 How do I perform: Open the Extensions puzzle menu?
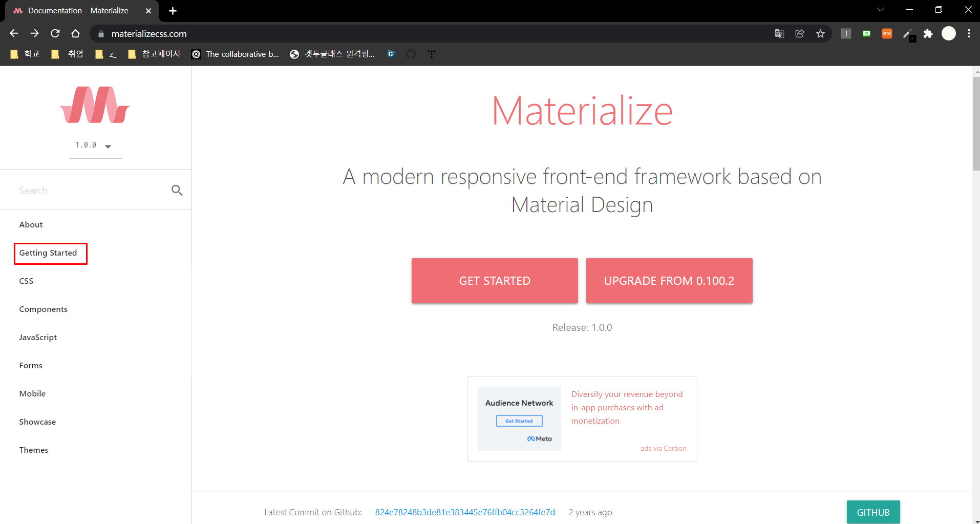point(928,34)
